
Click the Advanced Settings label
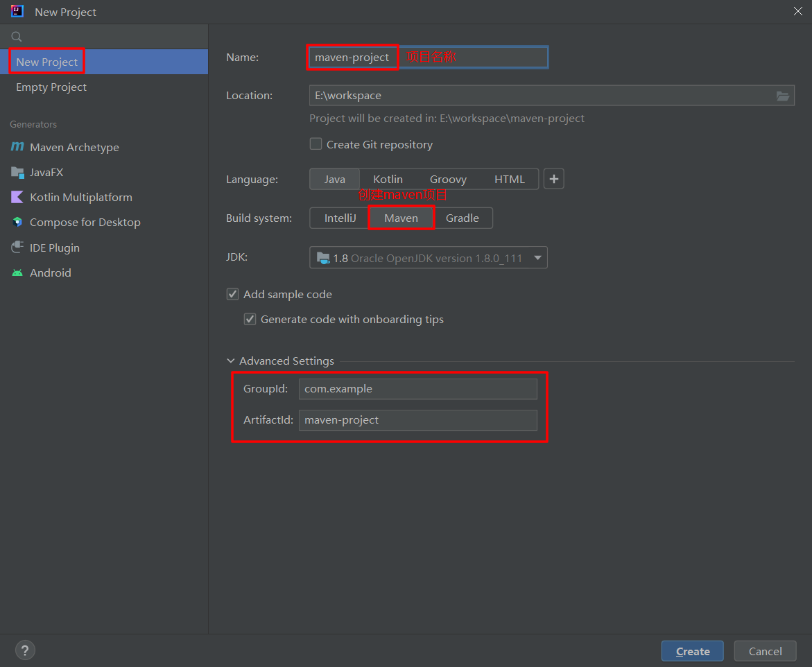point(286,361)
